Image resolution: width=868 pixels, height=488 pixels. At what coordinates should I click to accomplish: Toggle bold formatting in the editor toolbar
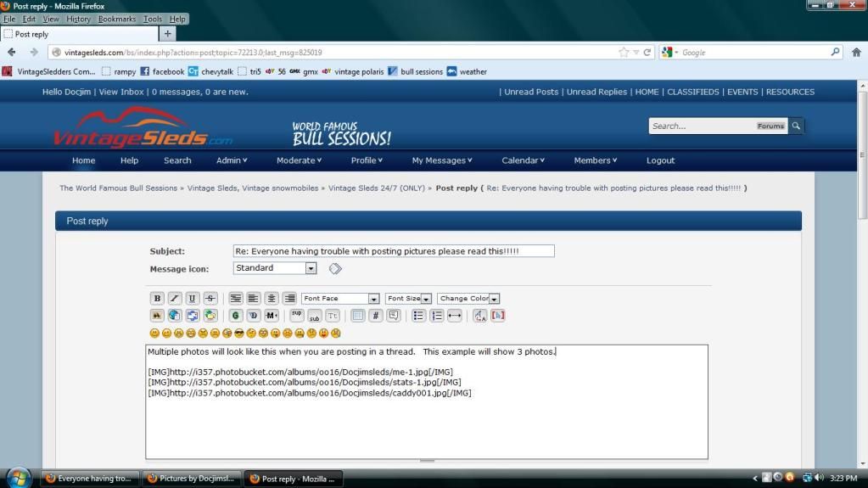pos(157,299)
